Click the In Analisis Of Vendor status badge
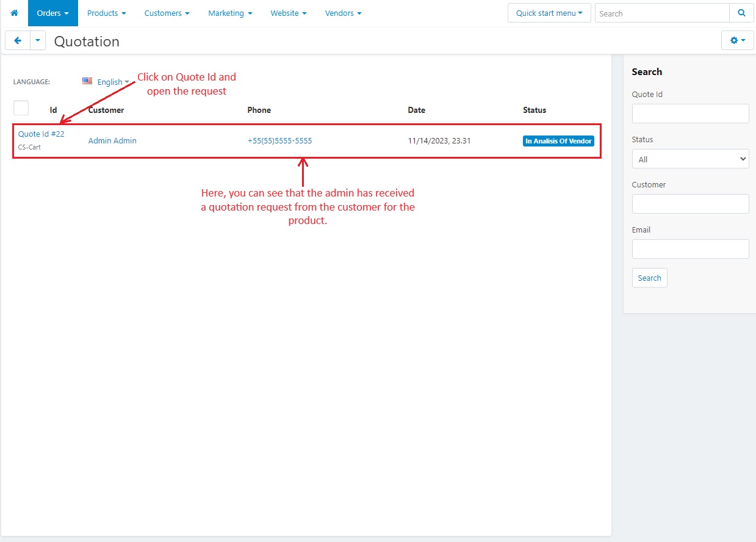Image resolution: width=756 pixels, height=542 pixels. click(558, 141)
